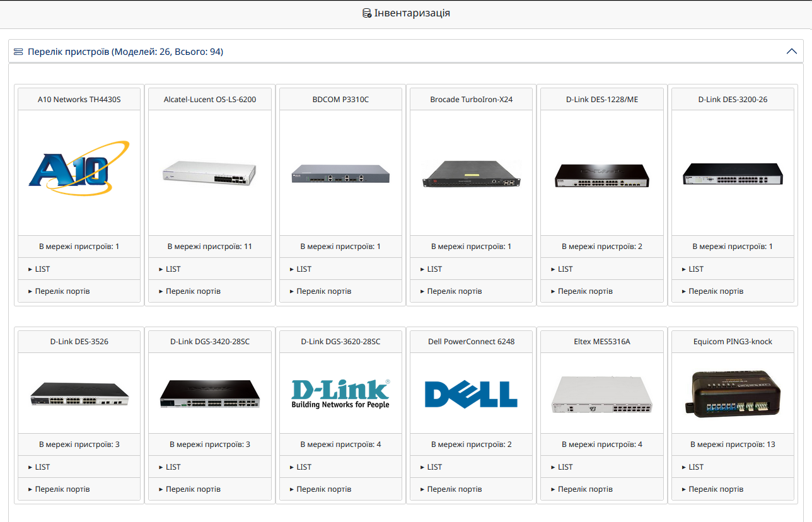
Task: Click the A10 Networks logo image
Action: point(79,167)
